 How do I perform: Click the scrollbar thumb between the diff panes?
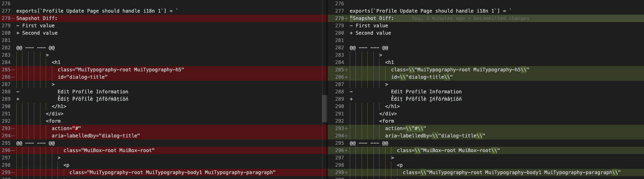point(324,109)
